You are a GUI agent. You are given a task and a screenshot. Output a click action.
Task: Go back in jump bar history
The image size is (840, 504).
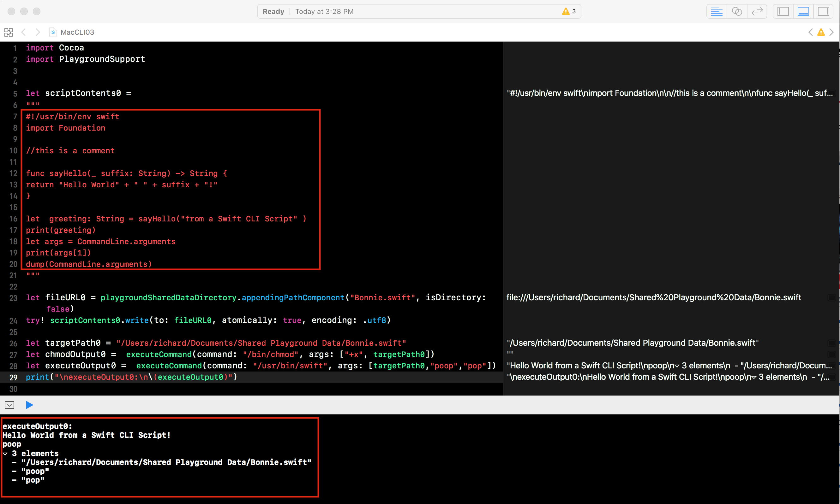(23, 32)
